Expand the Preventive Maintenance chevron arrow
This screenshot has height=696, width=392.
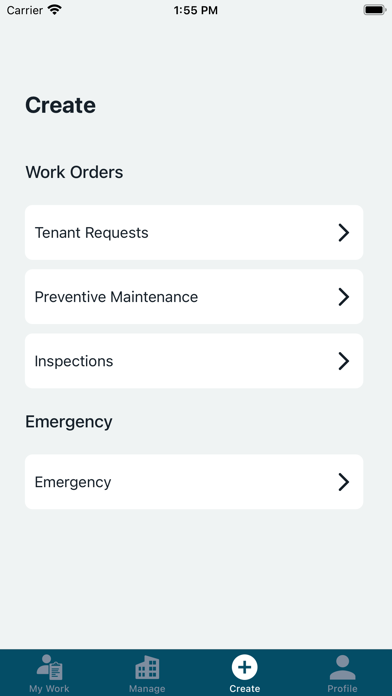pyautogui.click(x=344, y=297)
